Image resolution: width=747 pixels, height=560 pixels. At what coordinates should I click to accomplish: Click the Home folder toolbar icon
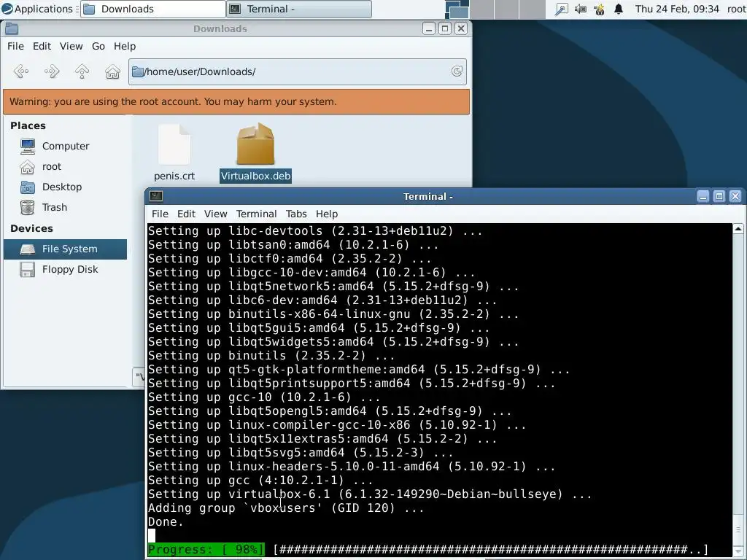coord(112,71)
